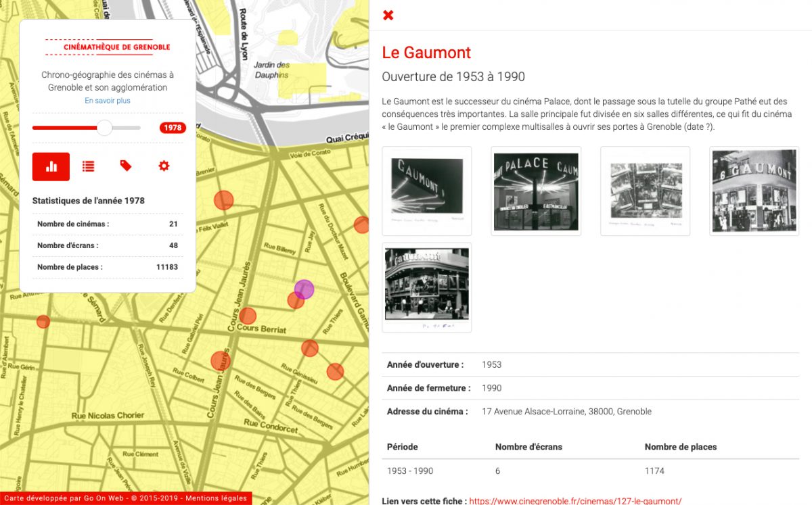Click the year timeline slider handle
The image size is (812, 505).
coord(104,128)
